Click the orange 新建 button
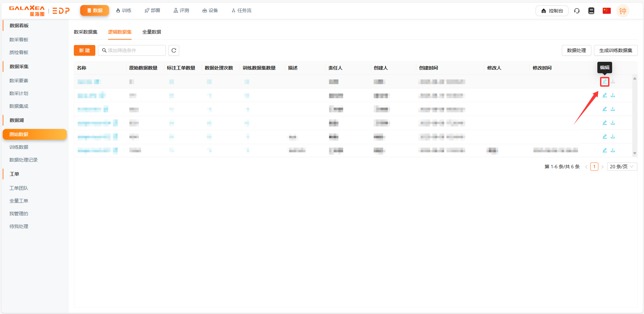 [x=85, y=50]
